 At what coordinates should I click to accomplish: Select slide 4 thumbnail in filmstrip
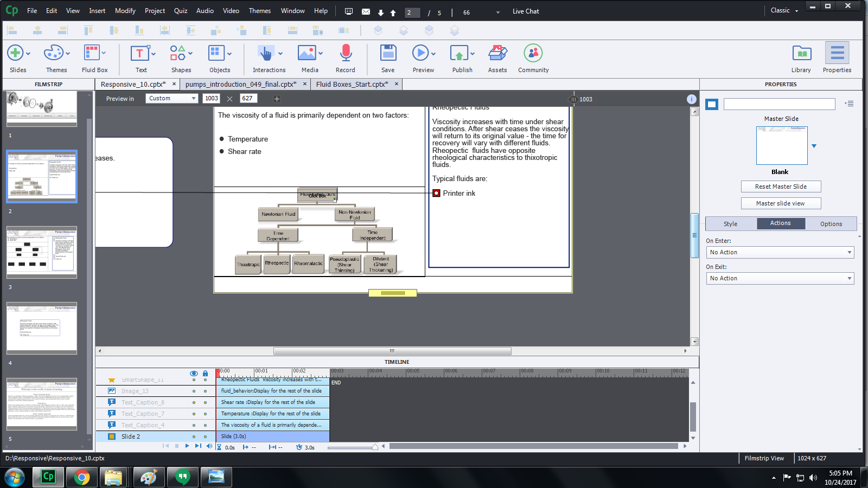tap(42, 329)
